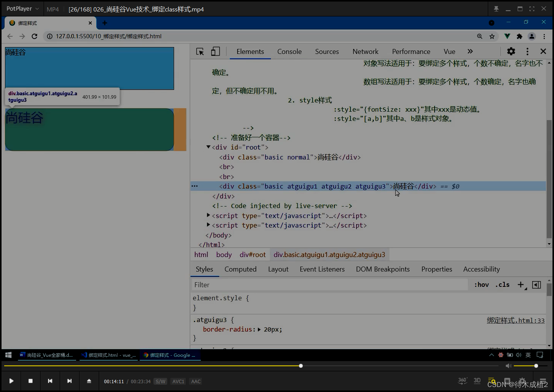Add a new style rule with plus icon
The height and width of the screenshot is (392, 554).
click(521, 285)
